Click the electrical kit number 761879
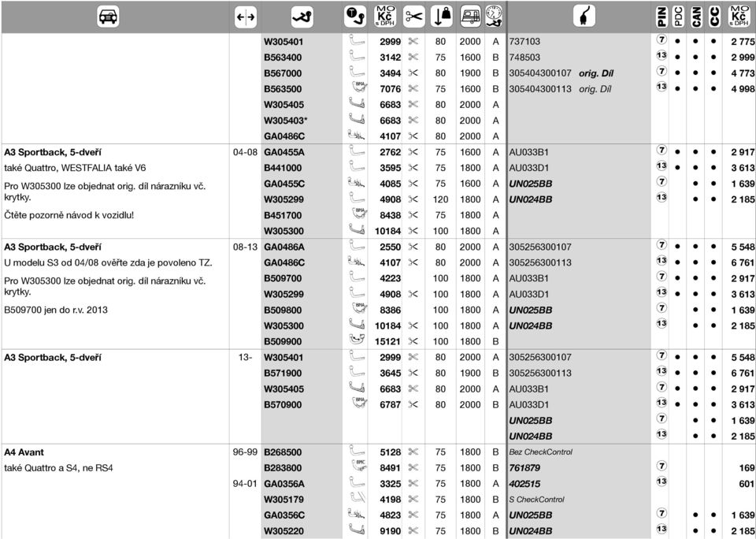Screen dimensions: 756x539 click(x=524, y=468)
